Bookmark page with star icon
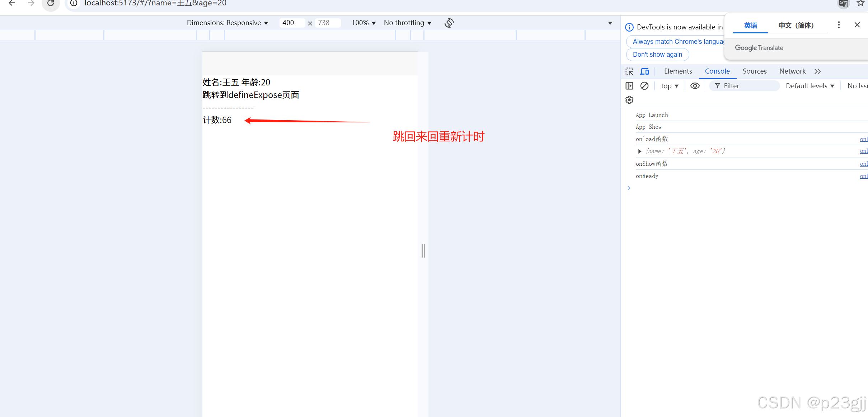The width and height of the screenshot is (868, 417). tap(860, 4)
